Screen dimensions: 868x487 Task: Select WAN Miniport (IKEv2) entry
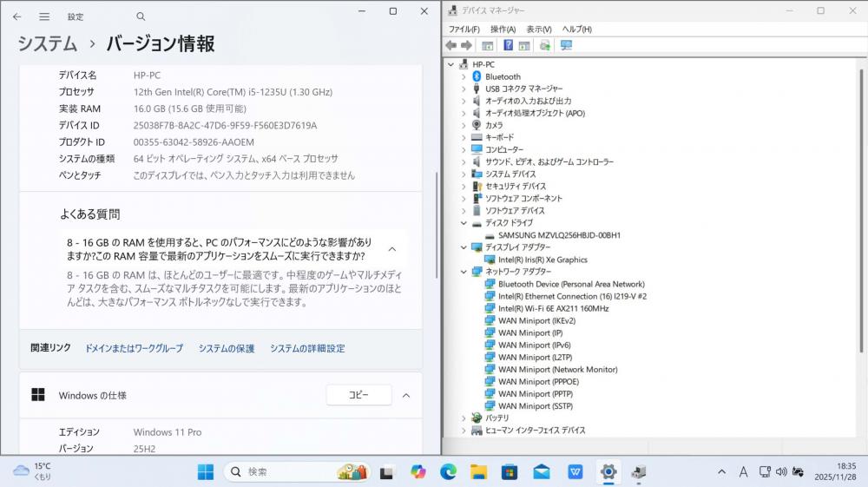(x=536, y=320)
